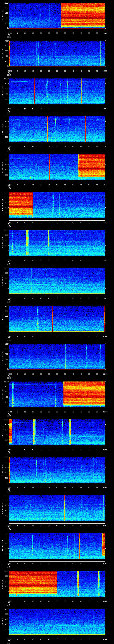114x644 pixels.
Task: Click the red vertical line at 45 seconds in the 4:03:00 panel
Action: pyautogui.click(x=81, y=91)
